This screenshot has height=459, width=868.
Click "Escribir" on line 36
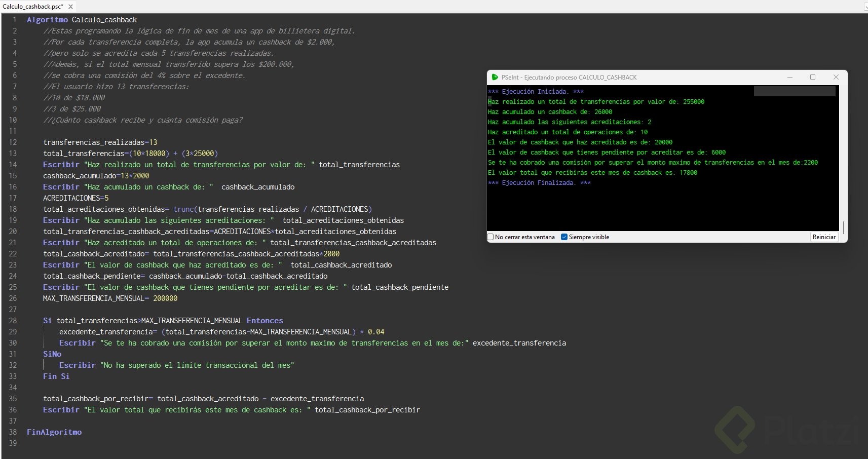coord(61,410)
